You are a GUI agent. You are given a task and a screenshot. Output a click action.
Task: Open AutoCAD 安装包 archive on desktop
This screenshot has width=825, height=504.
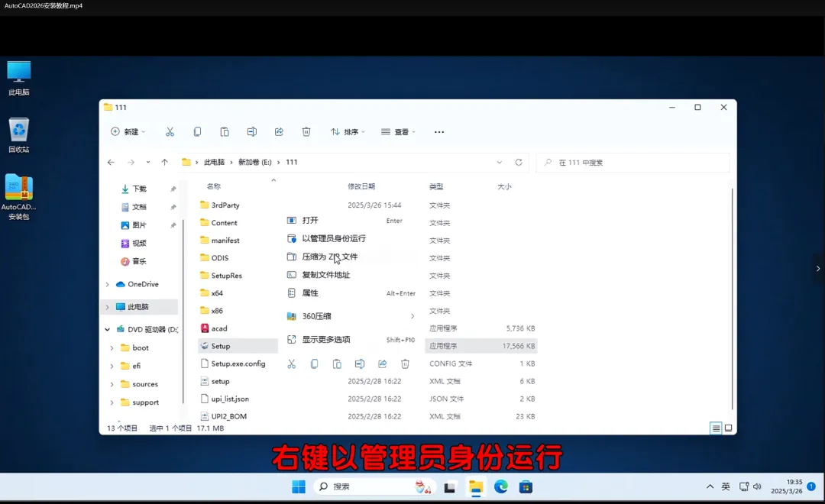pyautogui.click(x=19, y=197)
